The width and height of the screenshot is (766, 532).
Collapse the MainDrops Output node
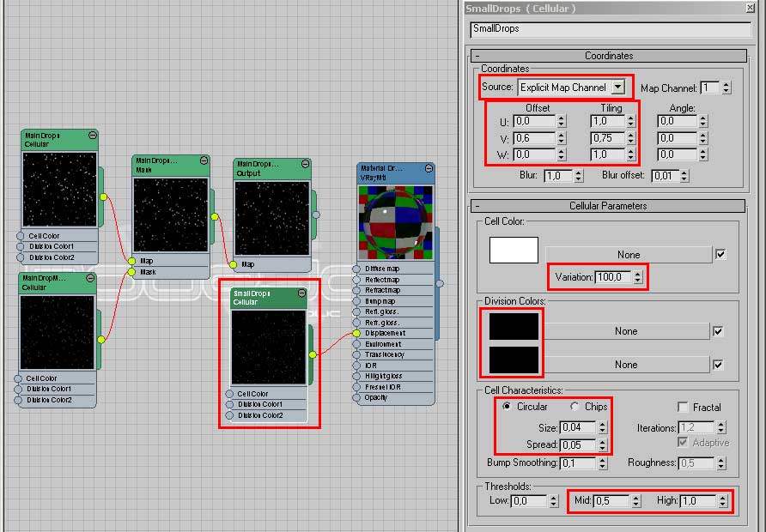(305, 163)
